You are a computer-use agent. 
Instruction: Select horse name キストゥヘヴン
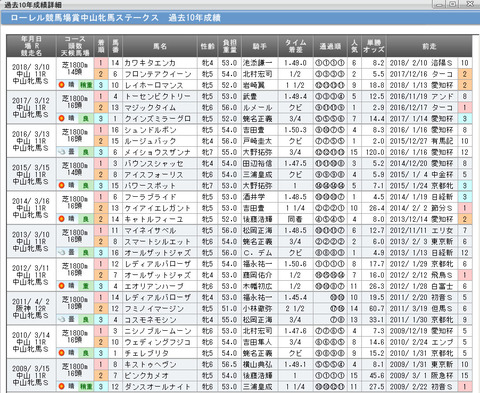coord(150,364)
